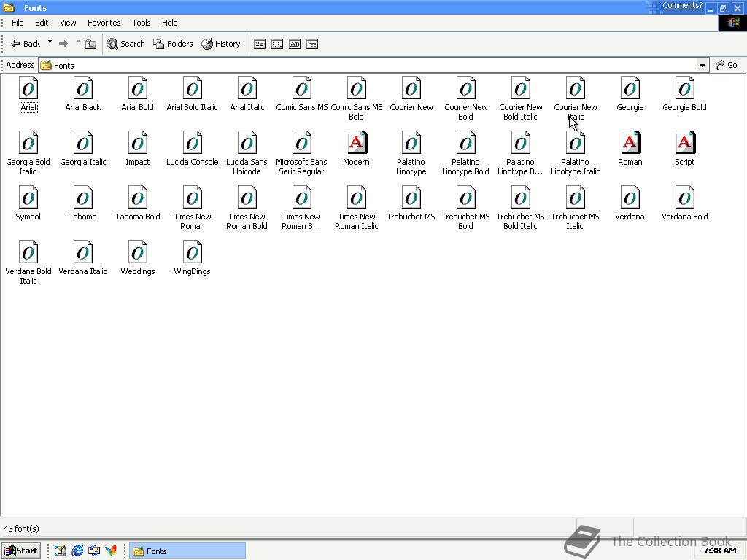This screenshot has height=560, width=747.
Task: Select the Verdana Bold font icon
Action: (685, 198)
